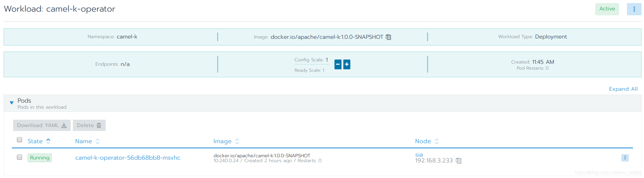Toggle the select-all pods checkbox

19,140
